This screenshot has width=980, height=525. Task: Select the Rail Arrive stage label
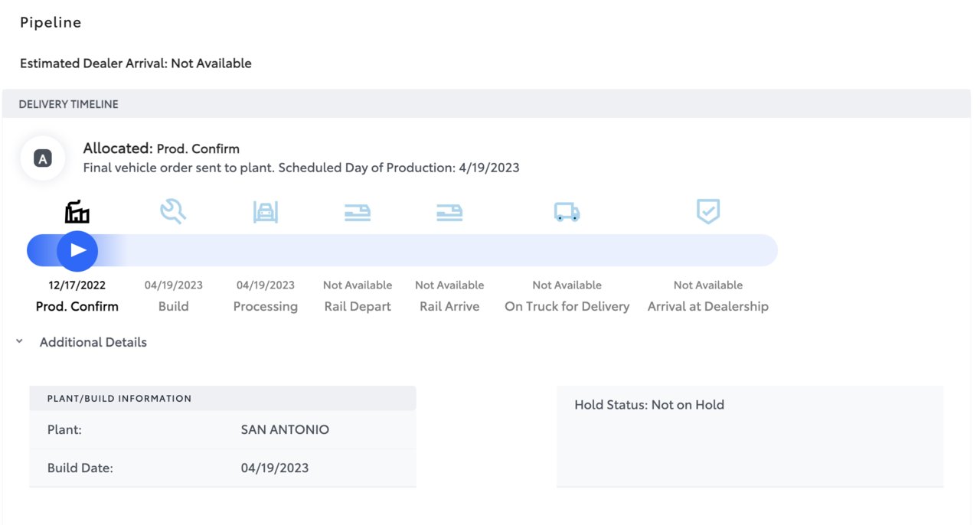[449, 306]
